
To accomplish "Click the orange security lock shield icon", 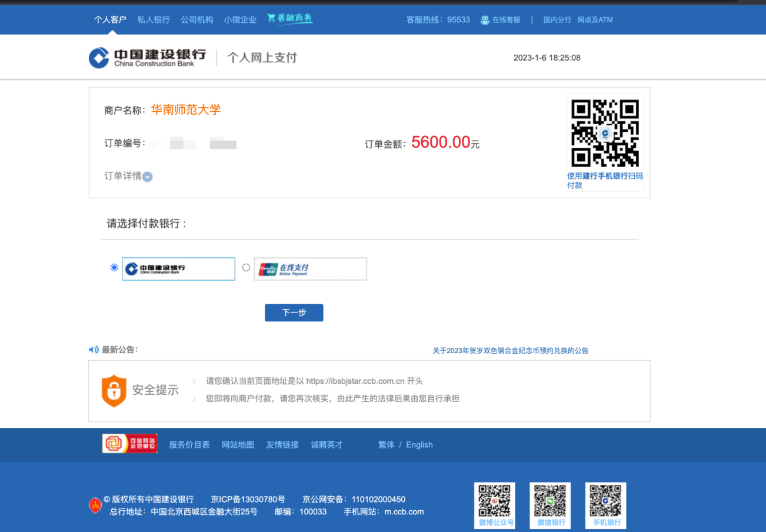I will 114,390.
